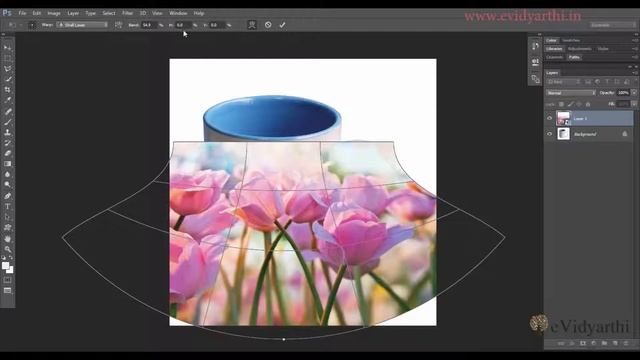
Task: Open the Image menu
Action: point(54,13)
